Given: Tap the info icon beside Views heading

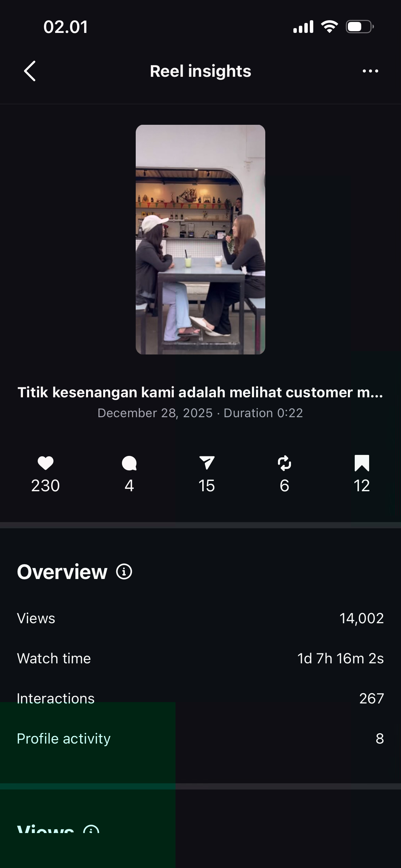Looking at the screenshot, I should click(91, 830).
